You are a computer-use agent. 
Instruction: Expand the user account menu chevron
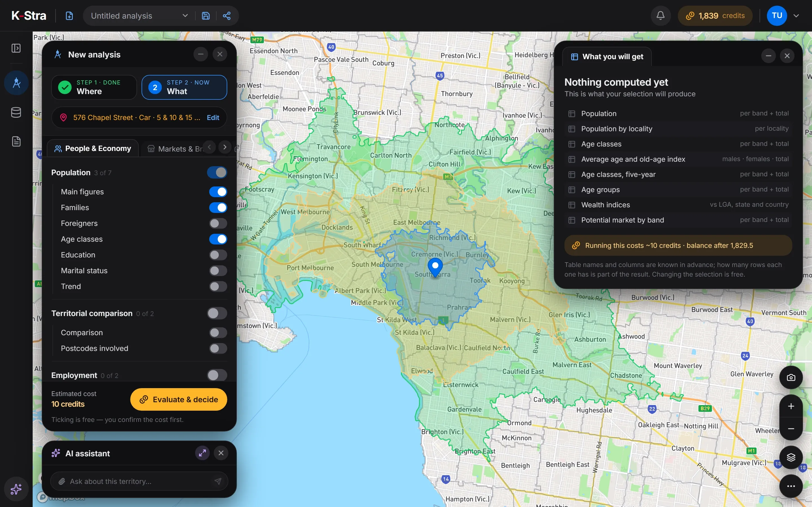[796, 16]
